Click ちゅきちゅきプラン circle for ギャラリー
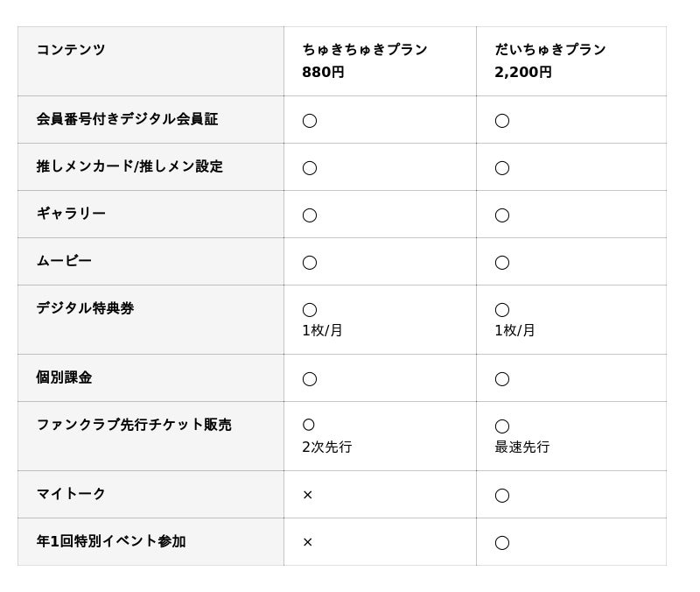The width and height of the screenshot is (700, 592). [310, 215]
